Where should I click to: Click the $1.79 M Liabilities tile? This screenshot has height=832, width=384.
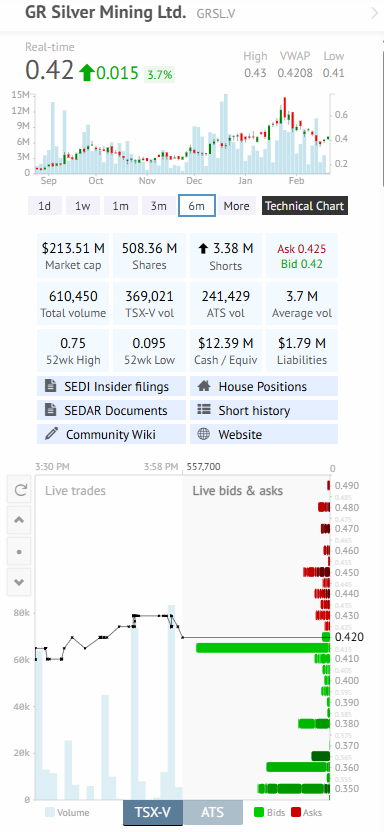click(x=302, y=350)
